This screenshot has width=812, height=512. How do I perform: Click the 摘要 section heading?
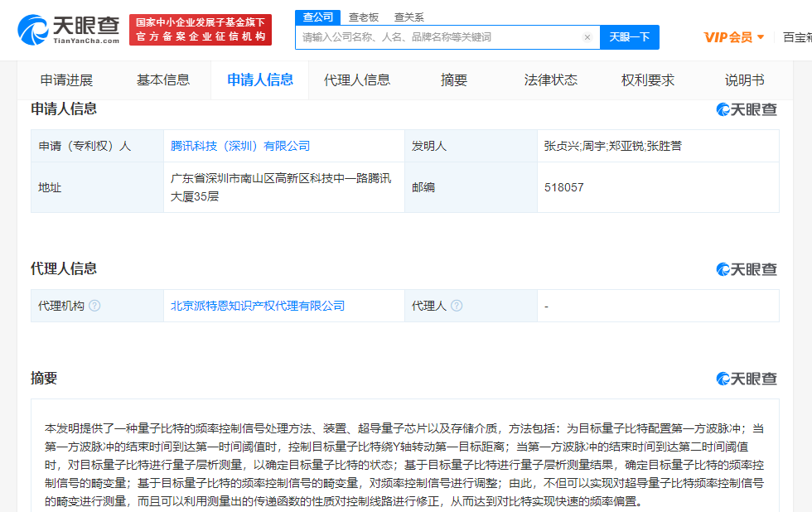coord(44,379)
